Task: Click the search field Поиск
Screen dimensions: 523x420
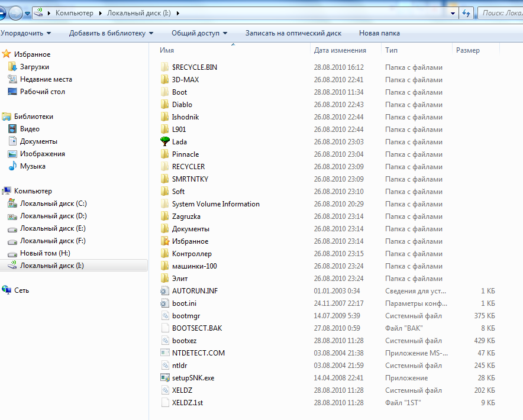Action: [501, 14]
